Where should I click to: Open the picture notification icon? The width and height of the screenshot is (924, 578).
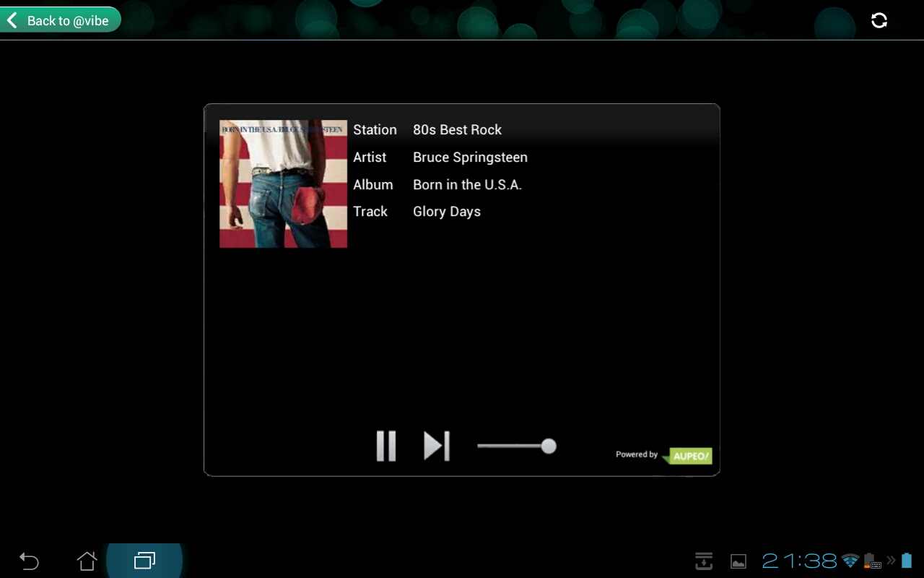tap(738, 561)
